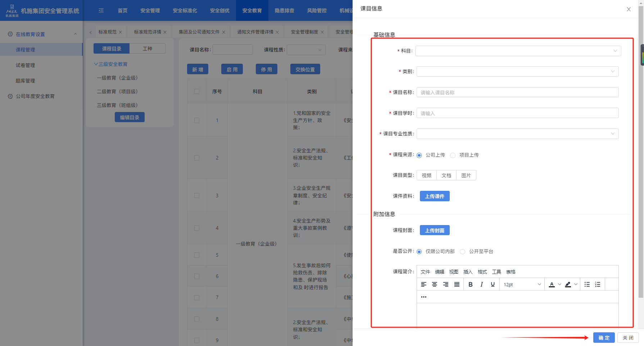Viewport: 644px width, 346px height.
Task: Open the 插入 menu in the editor
Action: [x=468, y=272]
